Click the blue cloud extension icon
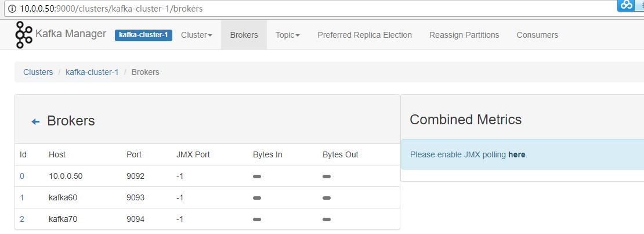The height and width of the screenshot is (234, 644). pyautogui.click(x=626, y=5)
